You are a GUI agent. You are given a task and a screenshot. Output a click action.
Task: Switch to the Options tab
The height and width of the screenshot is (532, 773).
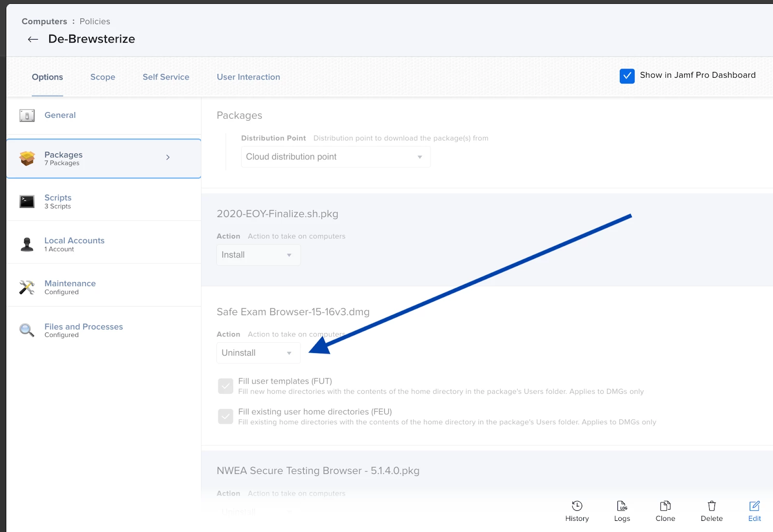pos(47,77)
